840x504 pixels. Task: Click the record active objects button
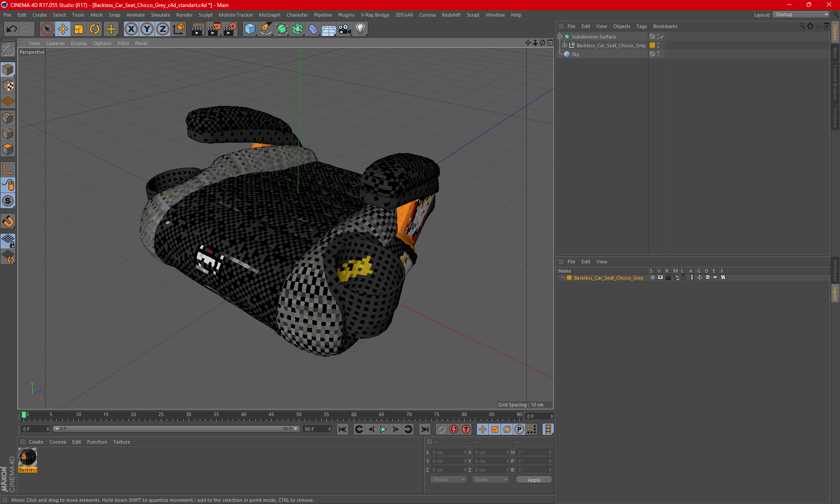click(x=454, y=429)
